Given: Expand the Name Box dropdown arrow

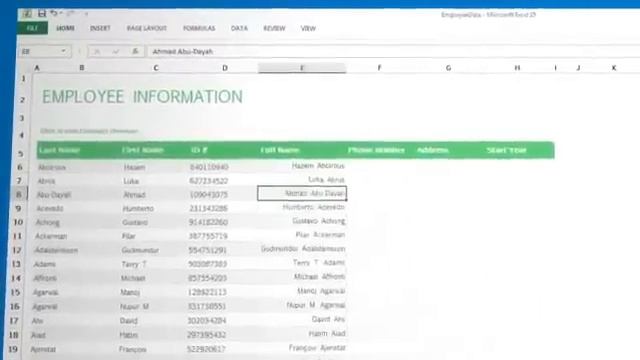Looking at the screenshot, I should click(x=64, y=51).
